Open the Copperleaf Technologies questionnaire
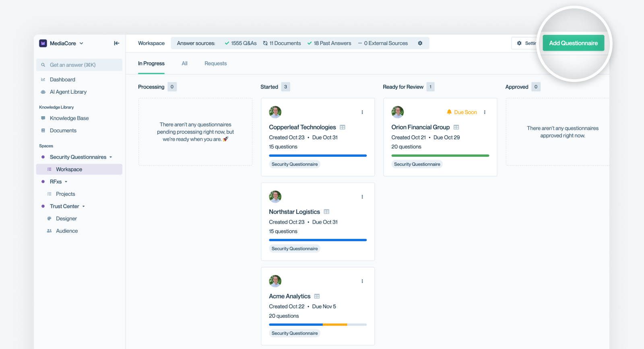Screen dimensions: 644x349 302,127
